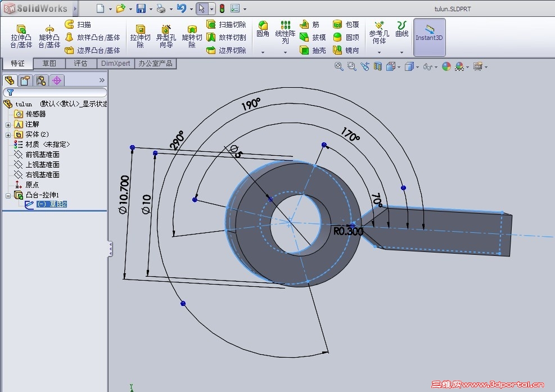Screen dimensions: 555x392
Task: Open the Display Style dropdown arrow
Action: pyautogui.click(x=418, y=67)
